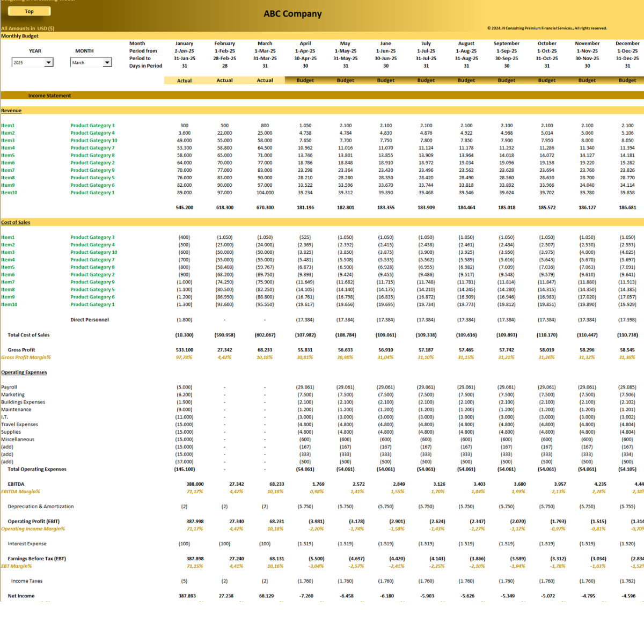Select April revenue total 181.196

305,207
